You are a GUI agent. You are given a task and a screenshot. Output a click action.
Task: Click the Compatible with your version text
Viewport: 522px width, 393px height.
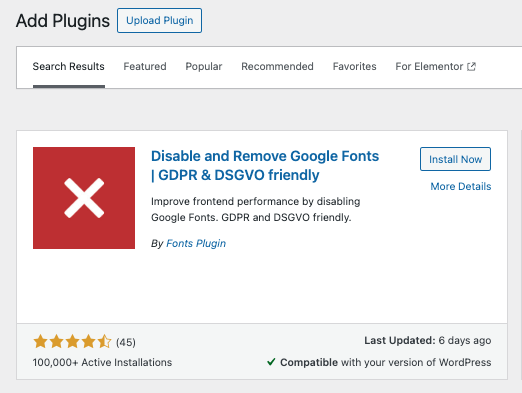click(386, 362)
